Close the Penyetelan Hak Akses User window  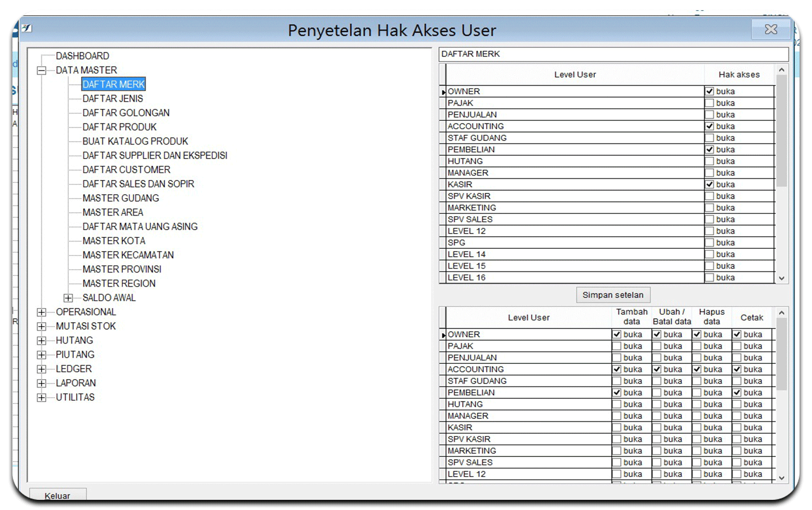coord(771,29)
